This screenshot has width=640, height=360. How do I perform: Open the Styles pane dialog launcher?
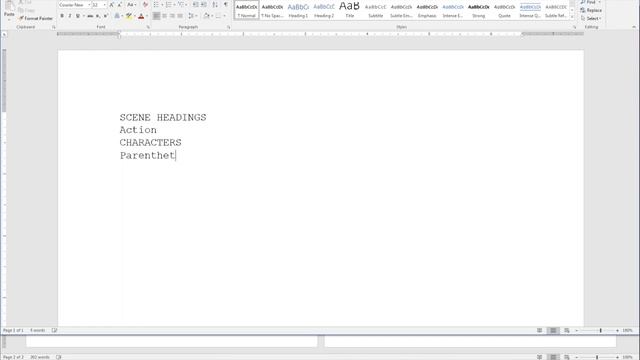574,27
